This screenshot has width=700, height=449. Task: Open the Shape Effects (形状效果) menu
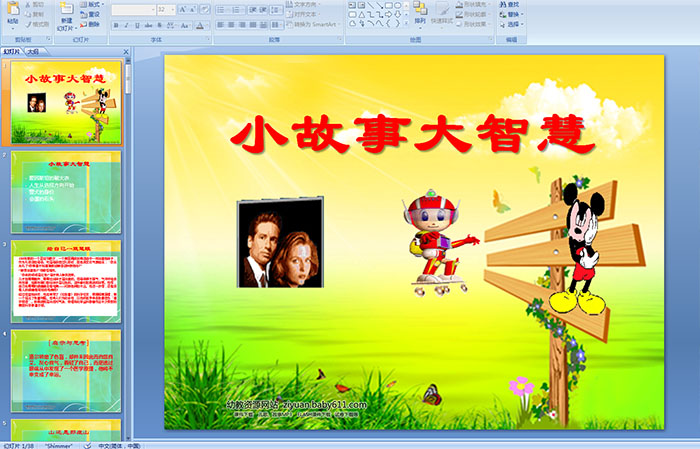click(473, 24)
